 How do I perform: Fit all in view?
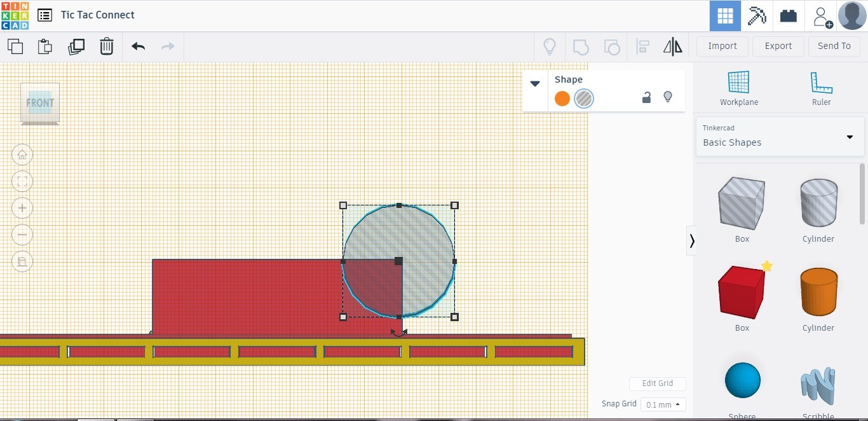(x=22, y=181)
